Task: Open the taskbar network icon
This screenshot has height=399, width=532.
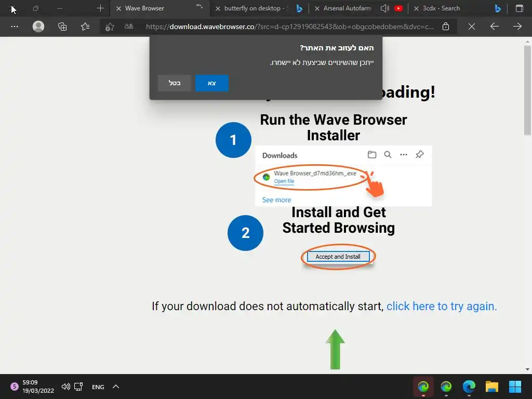Action: (79, 387)
